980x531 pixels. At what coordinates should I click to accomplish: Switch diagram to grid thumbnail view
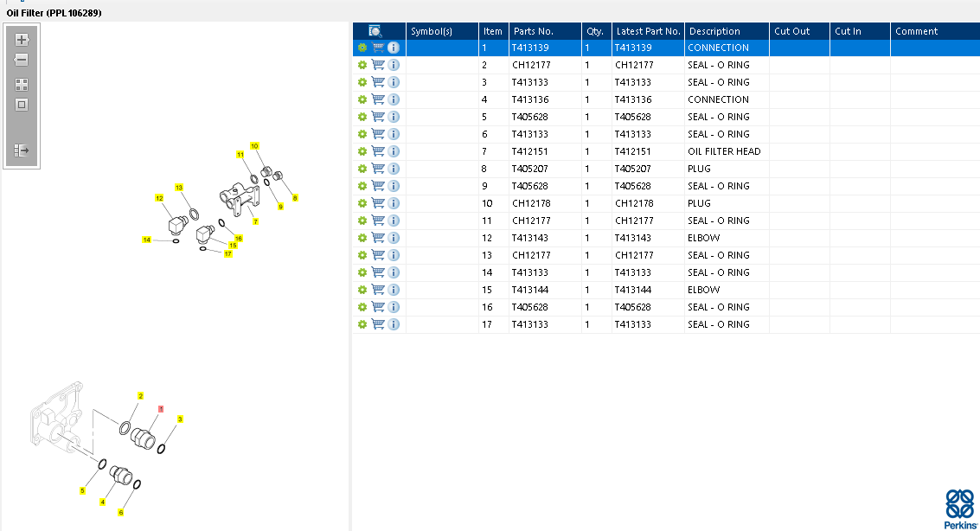tap(22, 85)
